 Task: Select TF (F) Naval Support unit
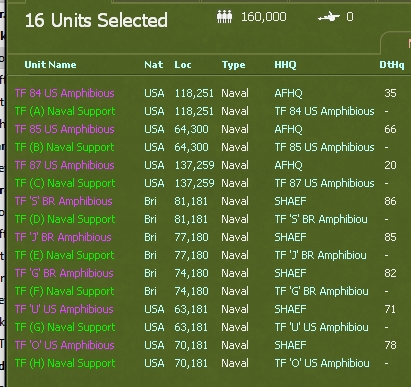point(65,291)
